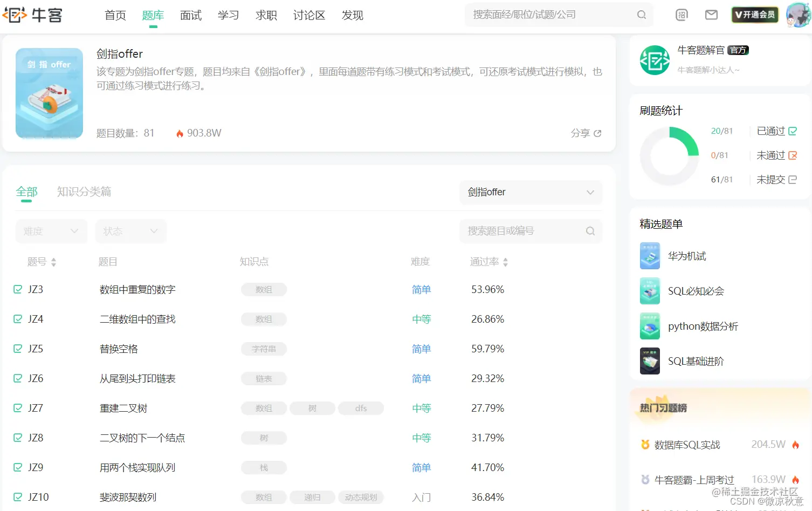Click the search magnifier in the question filter
Viewport: 812px width, 511px height.
pyautogui.click(x=590, y=231)
